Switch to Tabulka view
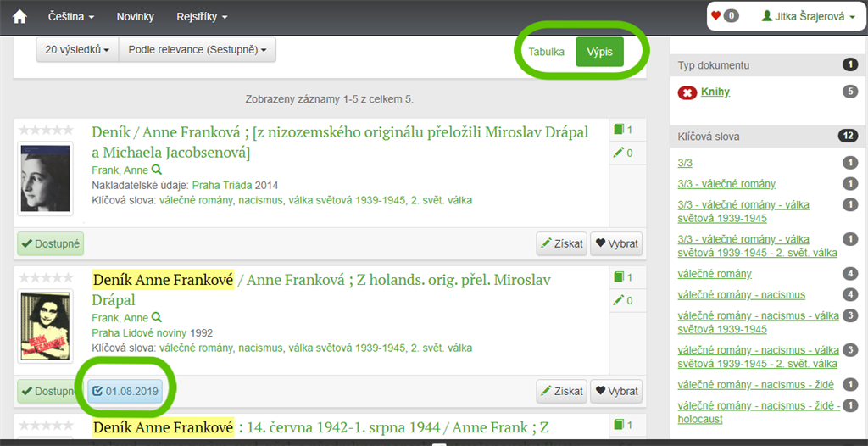Viewport: 868px width, 446px height. click(x=546, y=52)
